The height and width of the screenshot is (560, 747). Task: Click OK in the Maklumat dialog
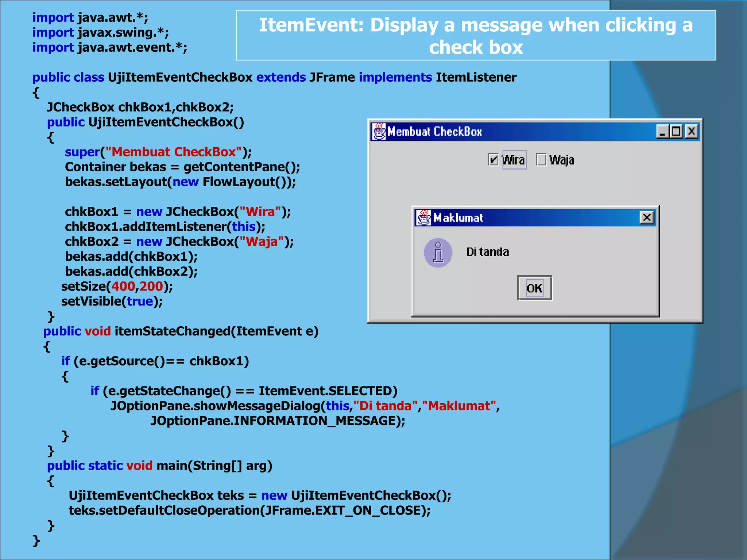click(x=534, y=288)
